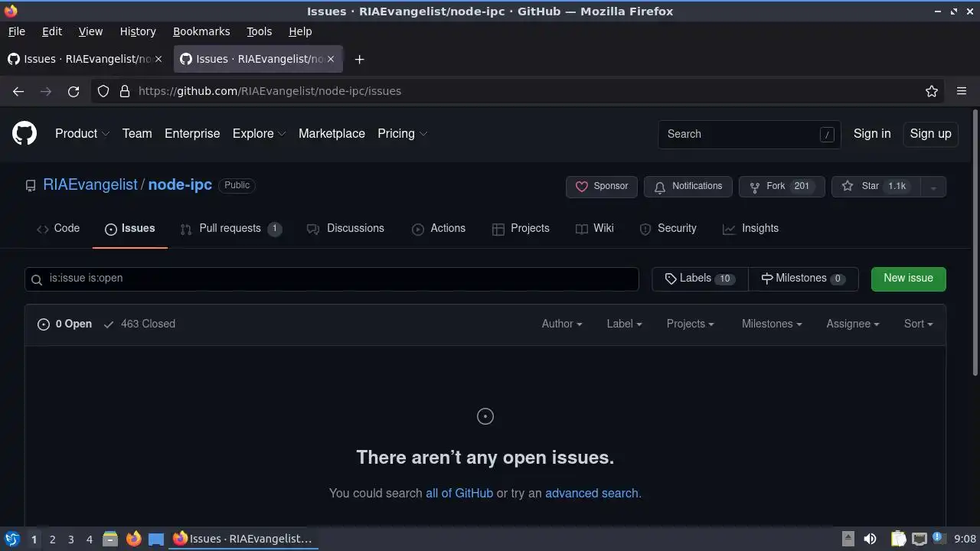Screen dimensions: 980x551
Task: Open the Marketplace link
Action: point(332,133)
